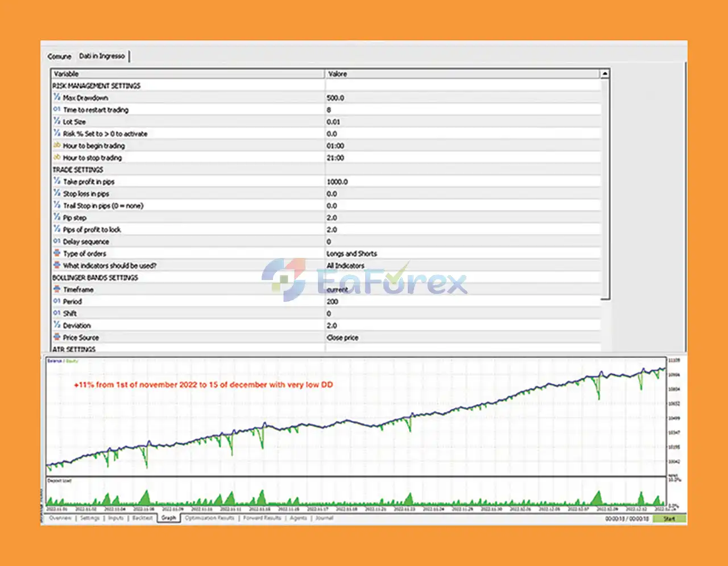This screenshot has width=728, height=566.
Task: Click the integer icon beside Period
Action: pyautogui.click(x=57, y=301)
